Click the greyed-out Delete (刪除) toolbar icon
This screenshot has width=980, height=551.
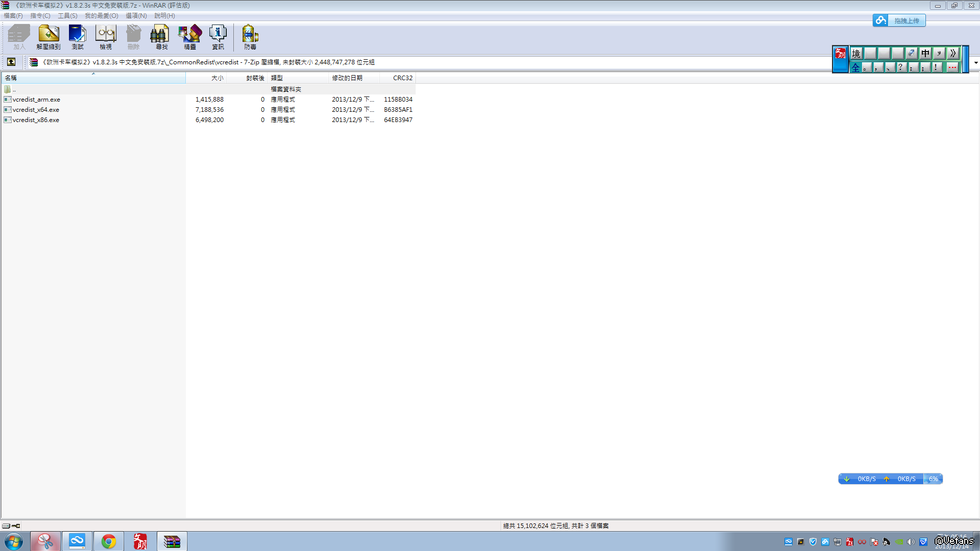point(133,37)
